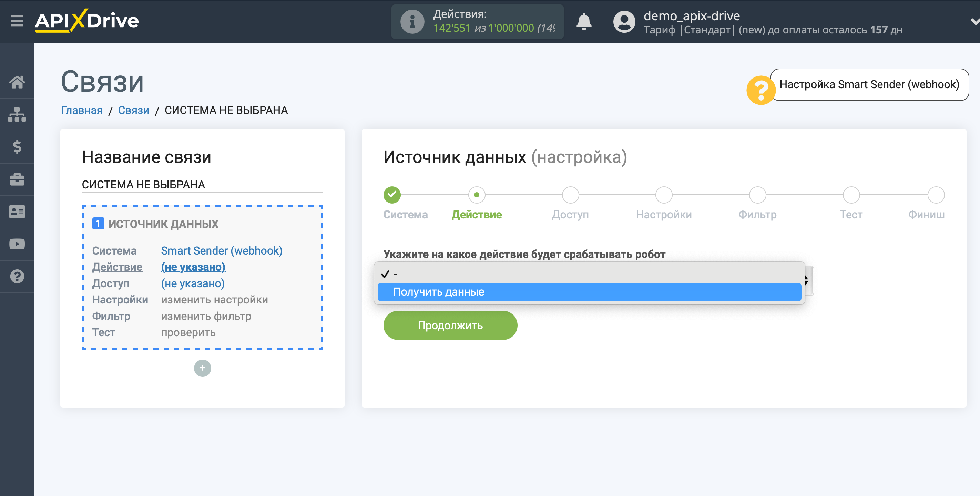
Task: Open the hamburger menu icon
Action: [x=17, y=21]
